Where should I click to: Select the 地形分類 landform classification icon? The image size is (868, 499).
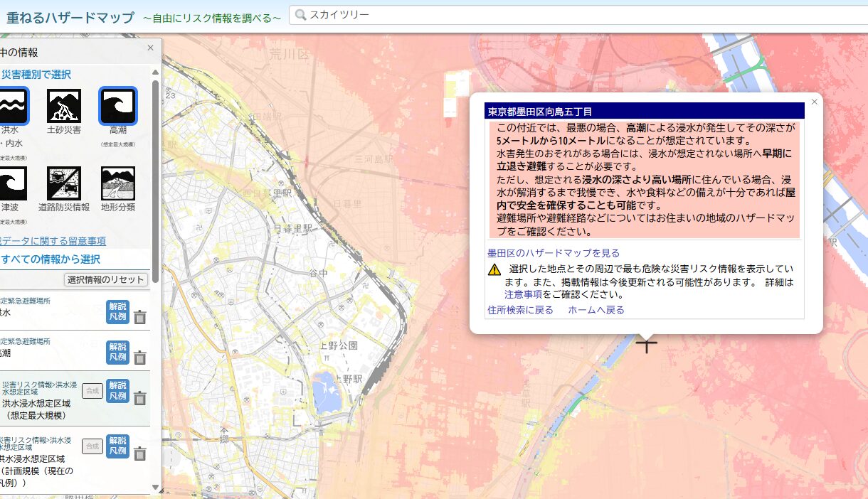(117, 183)
